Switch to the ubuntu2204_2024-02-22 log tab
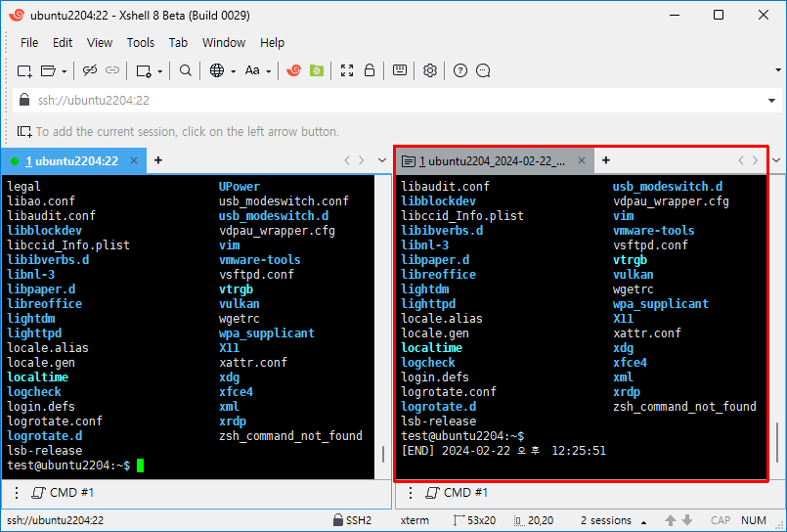The image size is (787, 532). (x=489, y=160)
